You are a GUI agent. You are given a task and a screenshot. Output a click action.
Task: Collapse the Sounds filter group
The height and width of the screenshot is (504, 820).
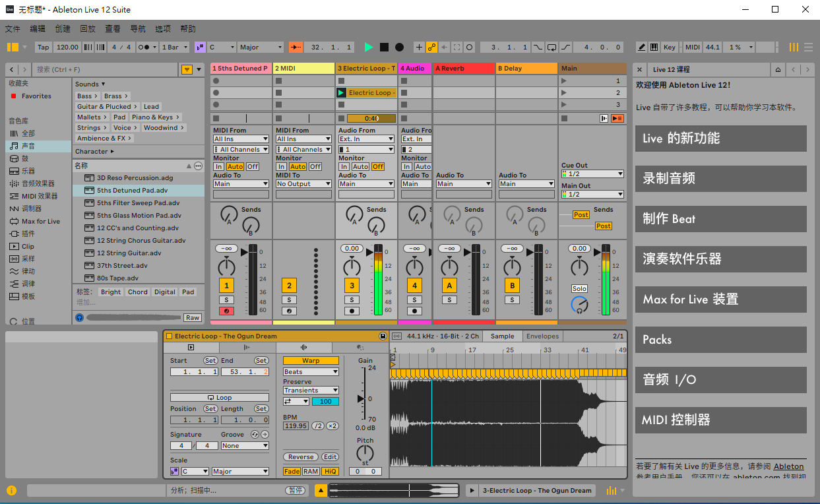pyautogui.click(x=90, y=84)
